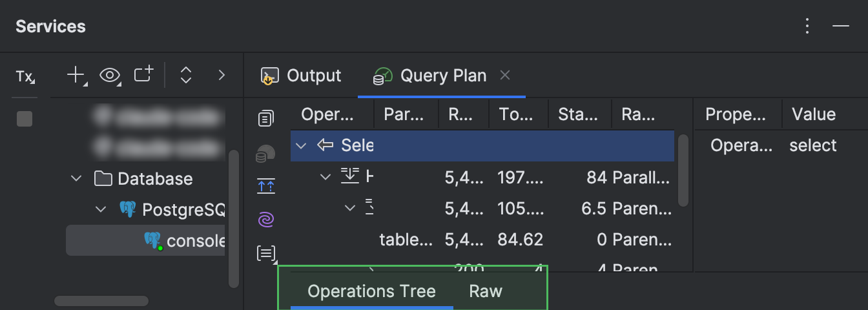This screenshot has height=310, width=868.
Task: Select the PostgreSQL data source node
Action: click(x=172, y=209)
